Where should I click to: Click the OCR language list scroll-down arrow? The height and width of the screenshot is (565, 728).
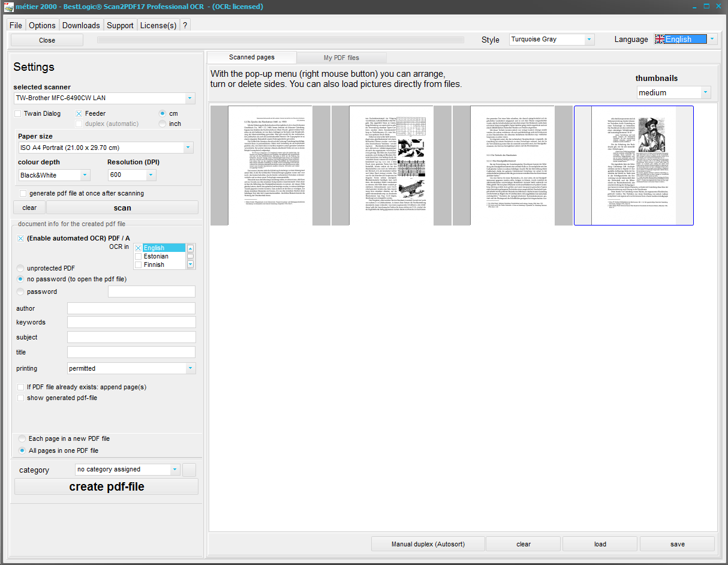190,265
